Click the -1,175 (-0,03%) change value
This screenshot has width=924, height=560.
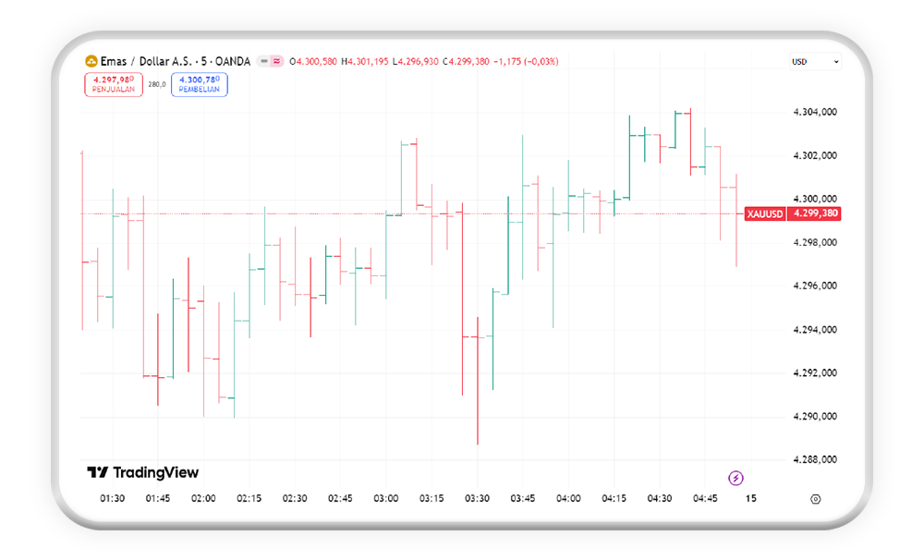(x=526, y=62)
